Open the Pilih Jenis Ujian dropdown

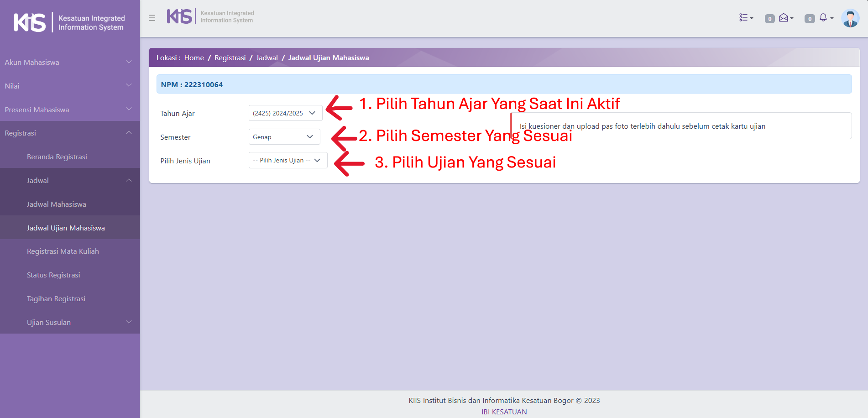pos(288,161)
